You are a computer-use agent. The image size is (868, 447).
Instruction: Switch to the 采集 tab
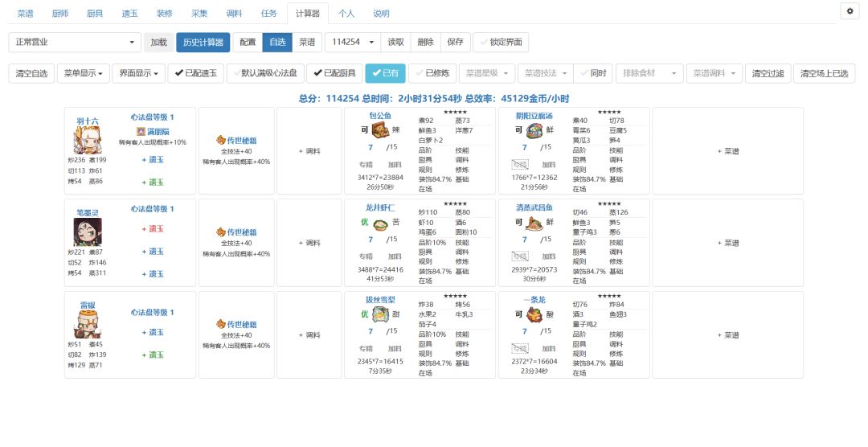pos(199,14)
